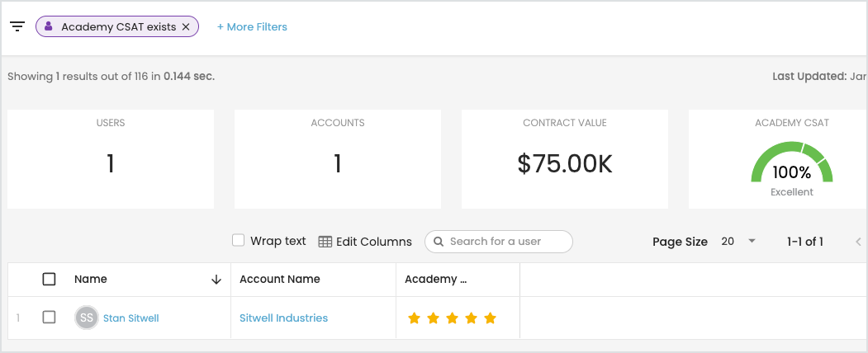The image size is (868, 353).
Task: Open + More Filters options
Action: click(252, 27)
